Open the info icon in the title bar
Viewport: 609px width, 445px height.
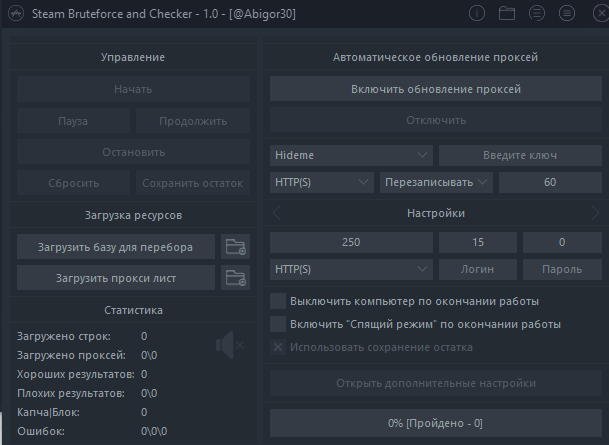coord(477,14)
